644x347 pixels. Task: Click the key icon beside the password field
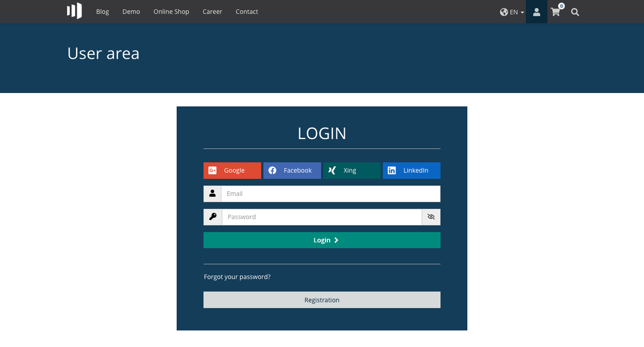[x=212, y=217]
